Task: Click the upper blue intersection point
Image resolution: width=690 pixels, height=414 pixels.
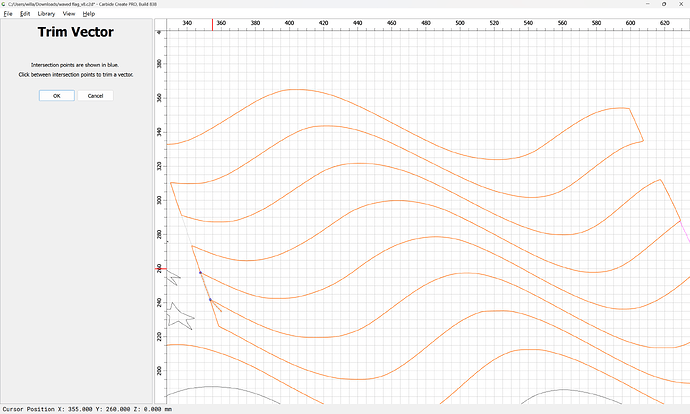Action: [x=200, y=272]
